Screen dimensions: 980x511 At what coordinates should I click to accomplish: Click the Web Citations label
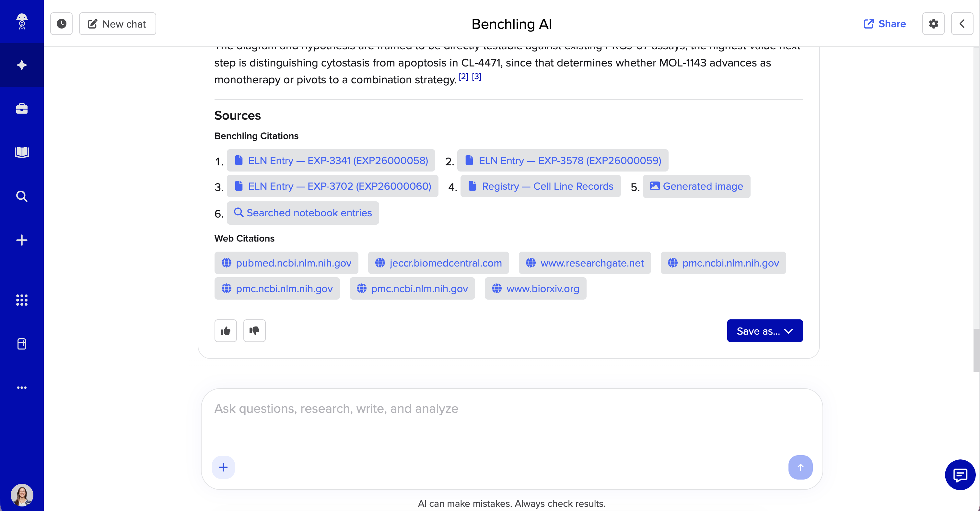pos(244,238)
